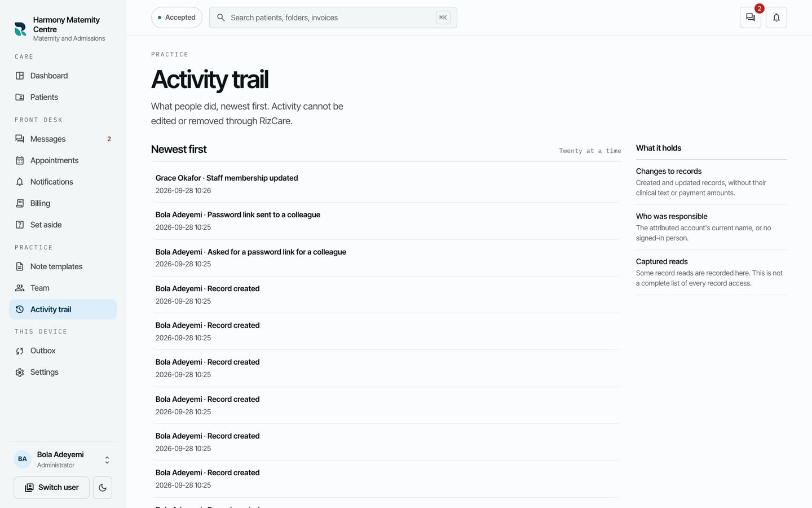Click the What it holds heading
812x508 pixels.
tap(659, 148)
